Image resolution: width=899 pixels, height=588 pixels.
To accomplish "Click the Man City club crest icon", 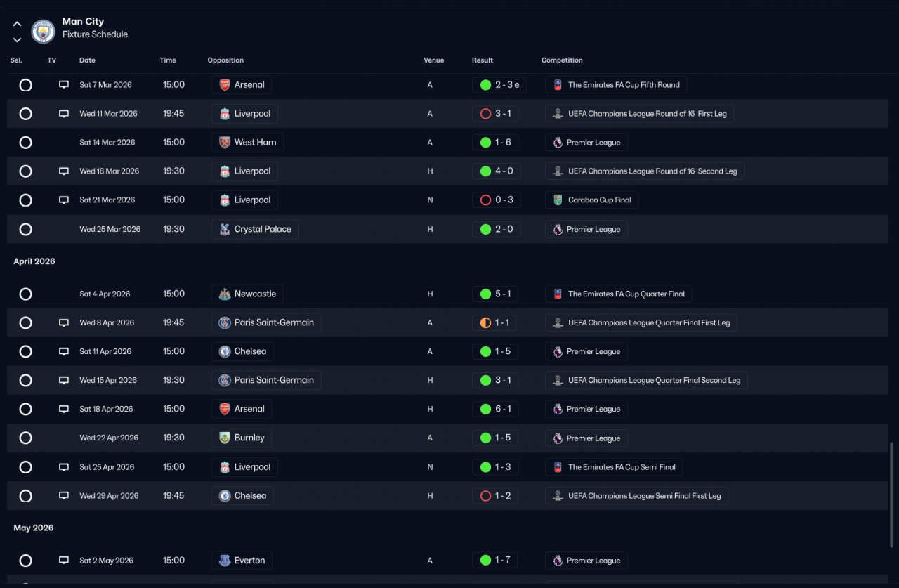I will tap(44, 31).
